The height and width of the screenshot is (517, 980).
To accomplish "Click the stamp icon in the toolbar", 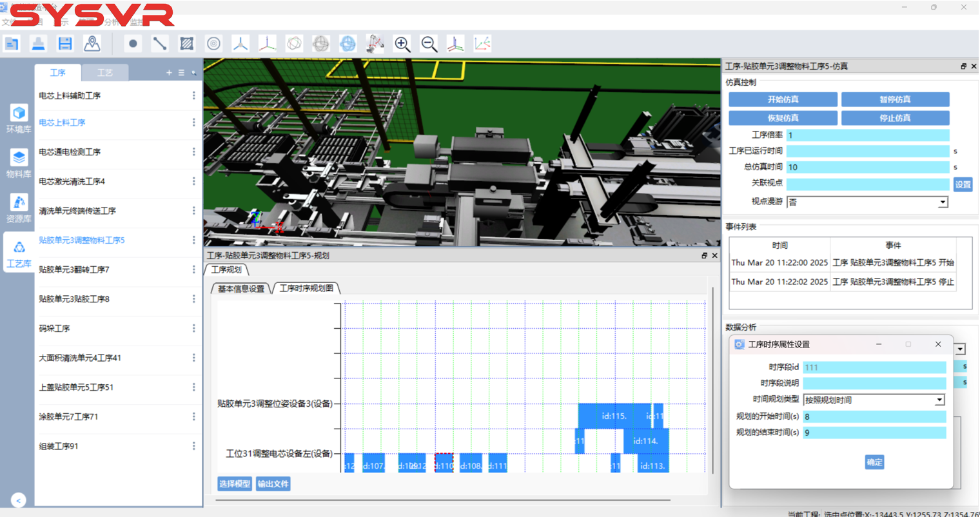I will click(x=39, y=44).
